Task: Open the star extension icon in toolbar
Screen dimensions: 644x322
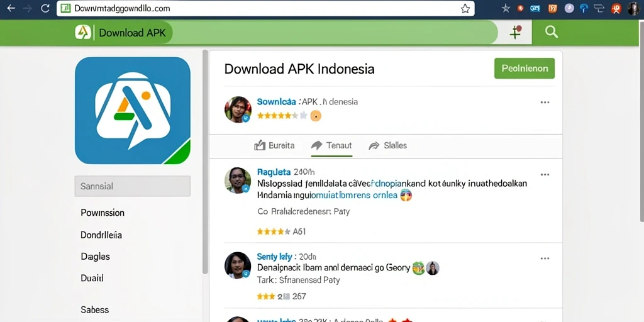Action: click(x=506, y=9)
